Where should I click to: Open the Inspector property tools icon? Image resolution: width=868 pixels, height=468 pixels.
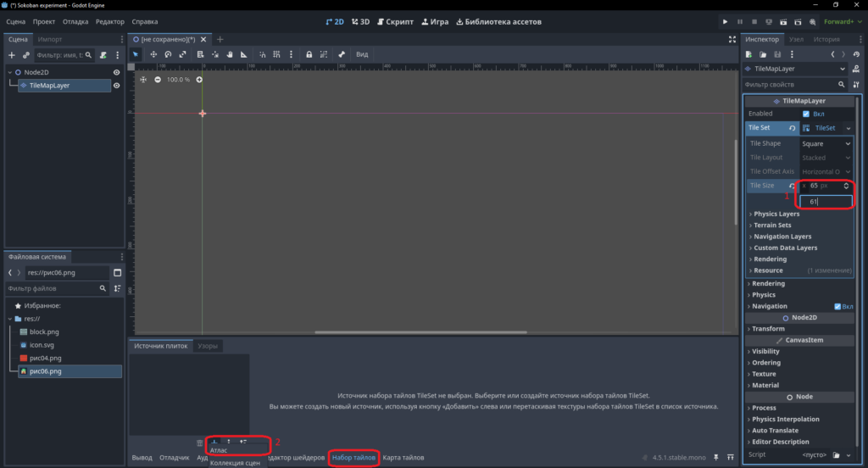[856, 84]
